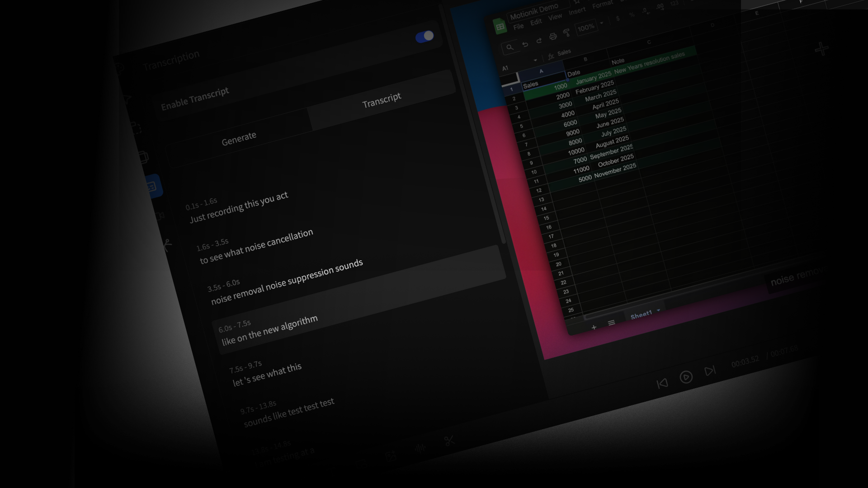Select the cursor sidebar icon
This screenshot has width=868, height=488.
[x=127, y=99]
